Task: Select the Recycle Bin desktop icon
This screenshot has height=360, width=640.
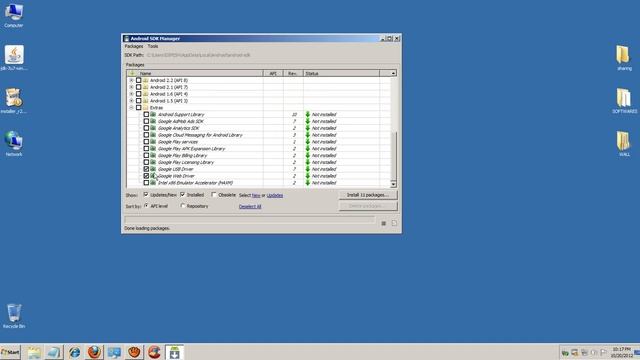Action: (14, 316)
